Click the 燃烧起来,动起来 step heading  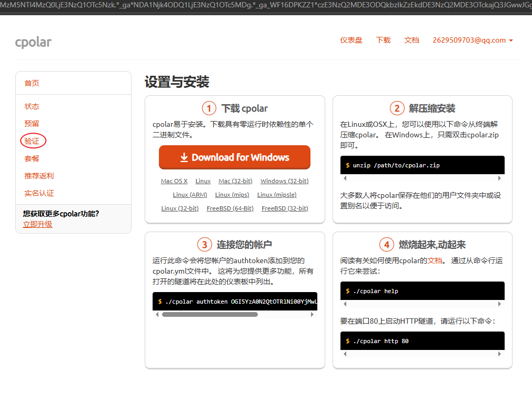[432, 245]
